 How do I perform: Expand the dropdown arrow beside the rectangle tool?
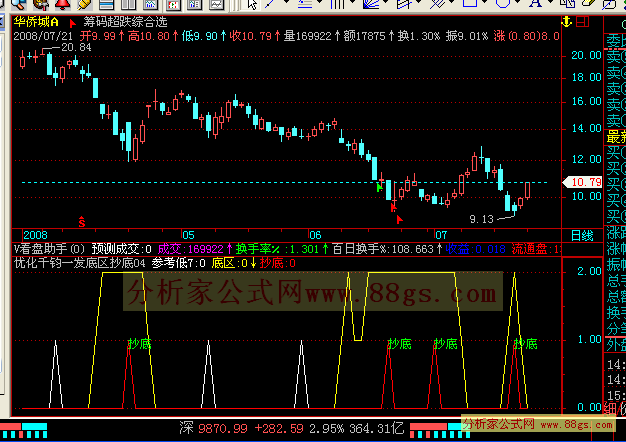(x=485, y=2)
